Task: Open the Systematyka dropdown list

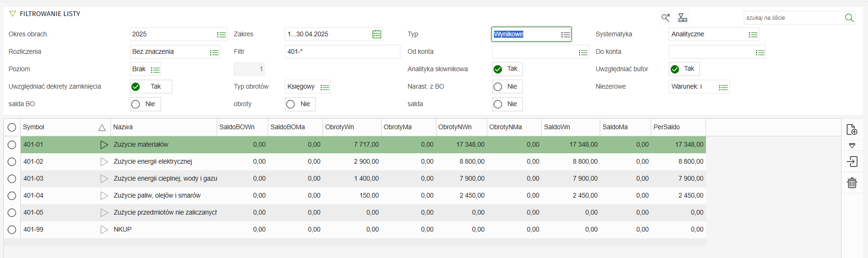Action: (753, 34)
